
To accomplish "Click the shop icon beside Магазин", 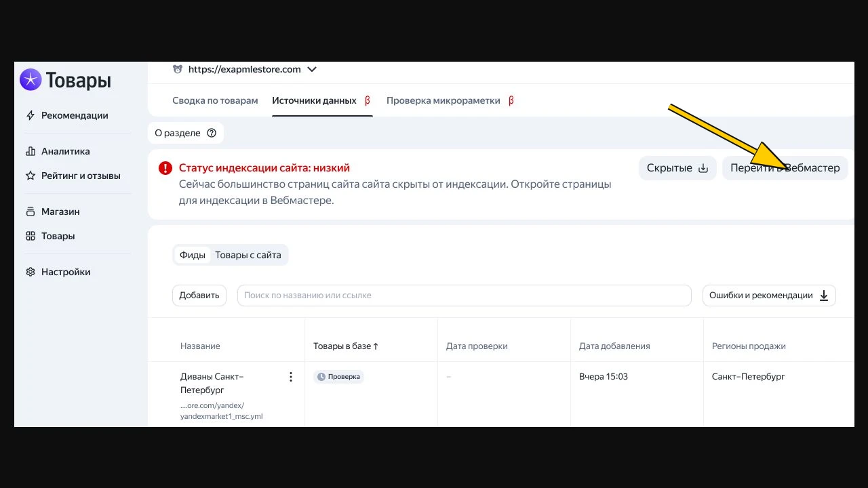I will tap(31, 211).
